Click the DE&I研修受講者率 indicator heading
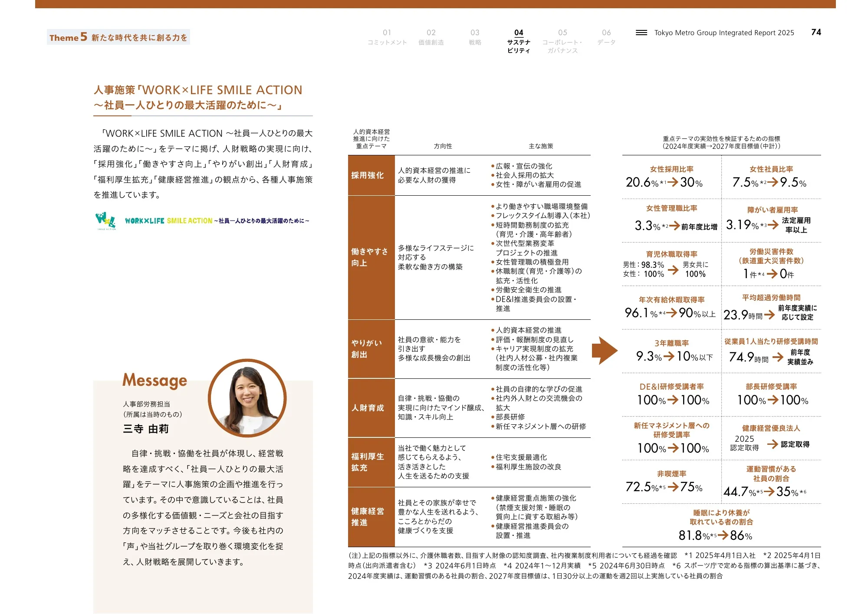The image size is (868, 614). pos(671,387)
